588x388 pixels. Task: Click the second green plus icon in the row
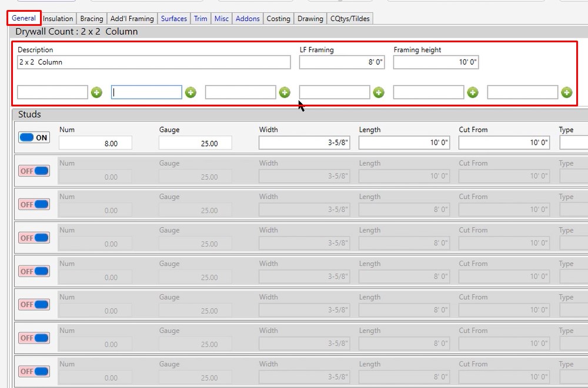tap(191, 92)
